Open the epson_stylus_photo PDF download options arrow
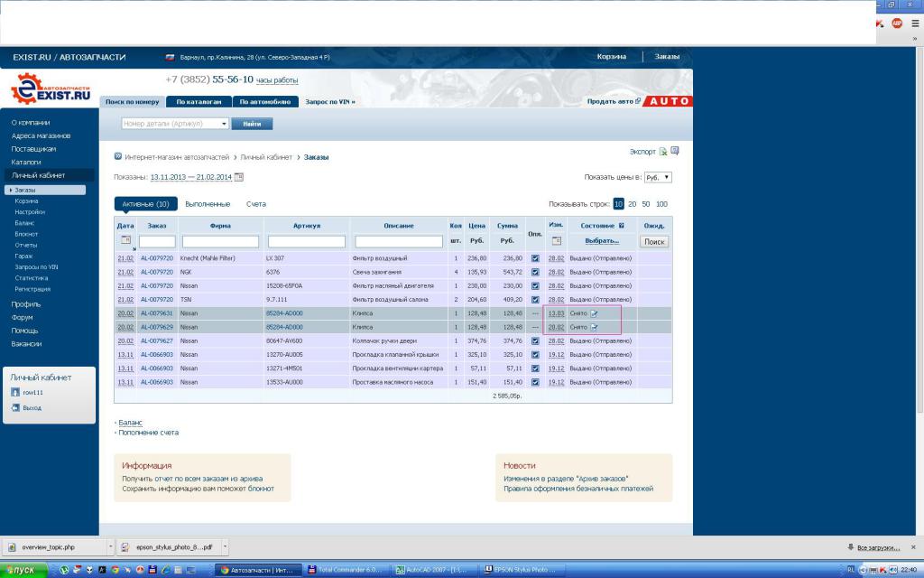 (x=225, y=547)
